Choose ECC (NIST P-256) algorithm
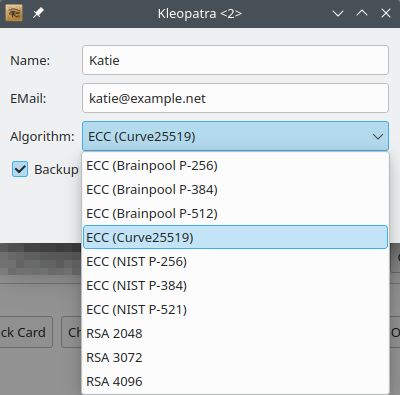The height and width of the screenshot is (395, 400). point(235,261)
